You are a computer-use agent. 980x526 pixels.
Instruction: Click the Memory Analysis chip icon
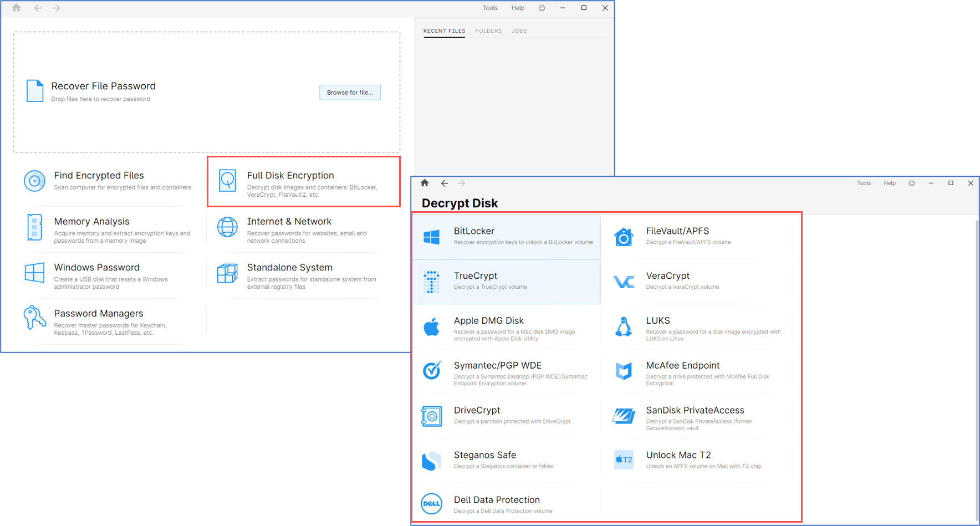click(34, 227)
